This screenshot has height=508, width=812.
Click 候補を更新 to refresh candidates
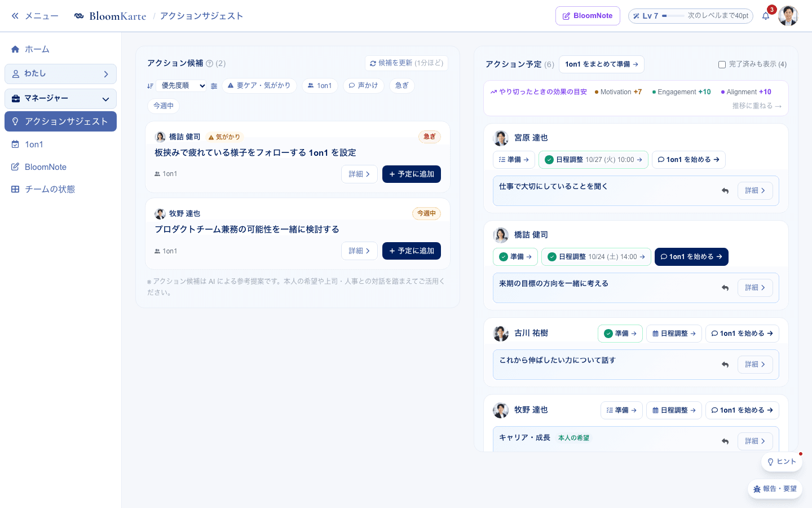coord(407,63)
